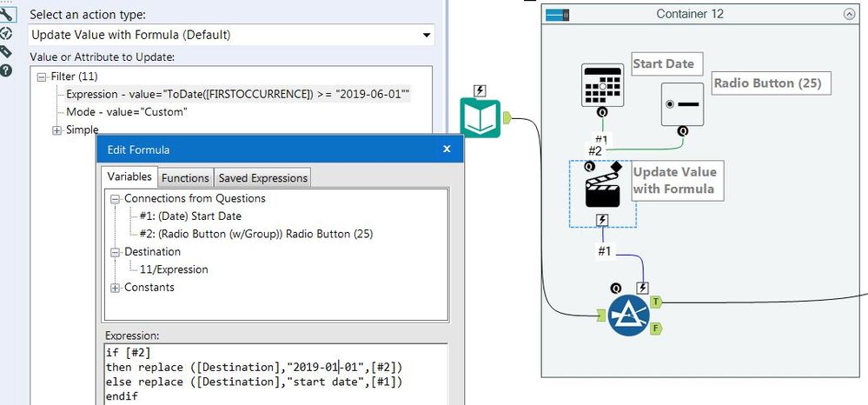Open the wrench Configuration icon in the sidebar
Image resolution: width=868 pixels, height=405 pixels.
(6, 14)
